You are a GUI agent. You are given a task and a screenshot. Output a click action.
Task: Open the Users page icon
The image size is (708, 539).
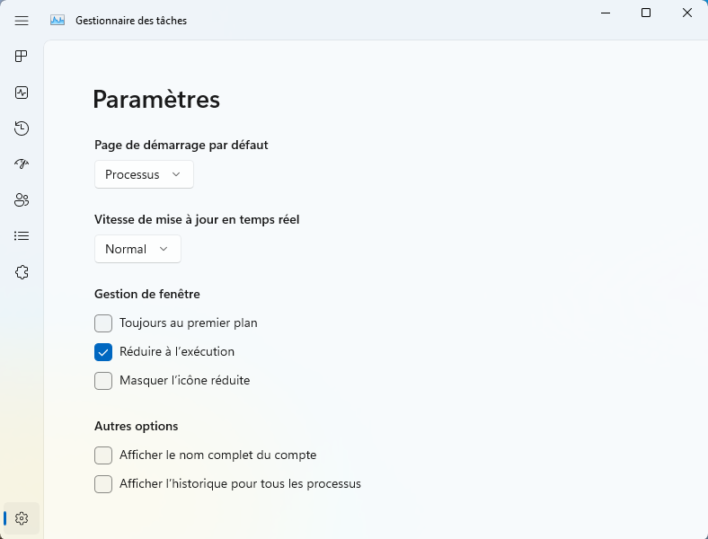point(22,200)
